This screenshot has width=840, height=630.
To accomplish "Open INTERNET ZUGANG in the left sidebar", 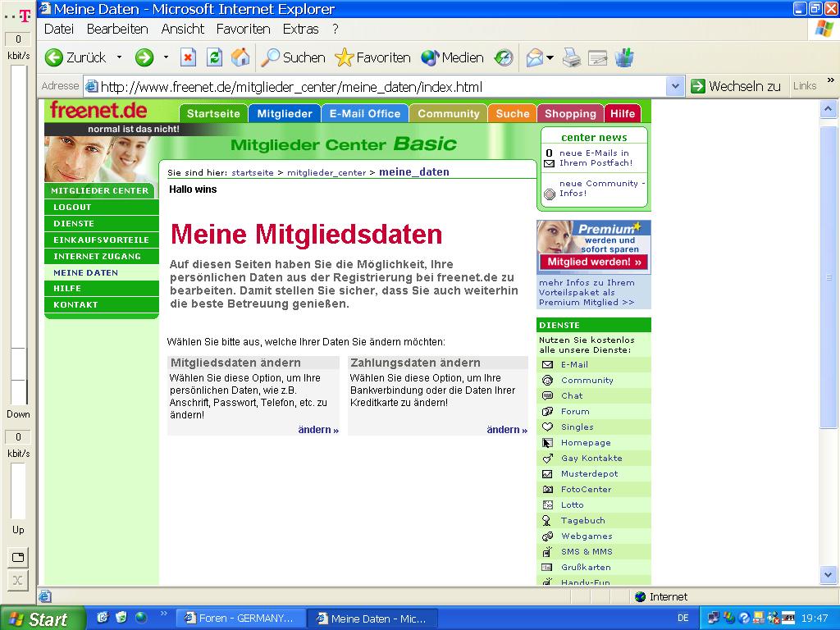I will point(102,257).
